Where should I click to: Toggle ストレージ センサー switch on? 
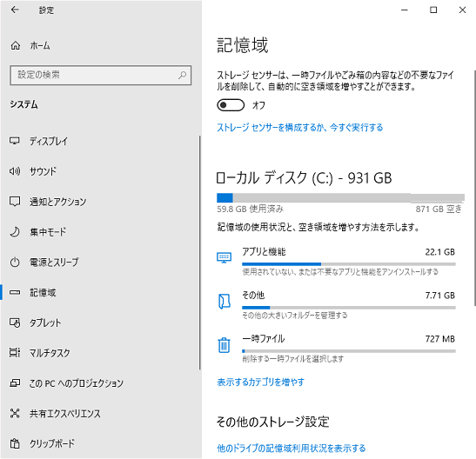pyautogui.click(x=231, y=105)
